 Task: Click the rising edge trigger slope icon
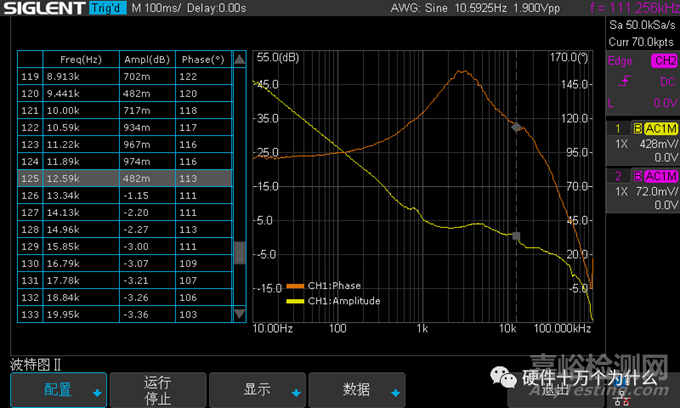pos(626,81)
